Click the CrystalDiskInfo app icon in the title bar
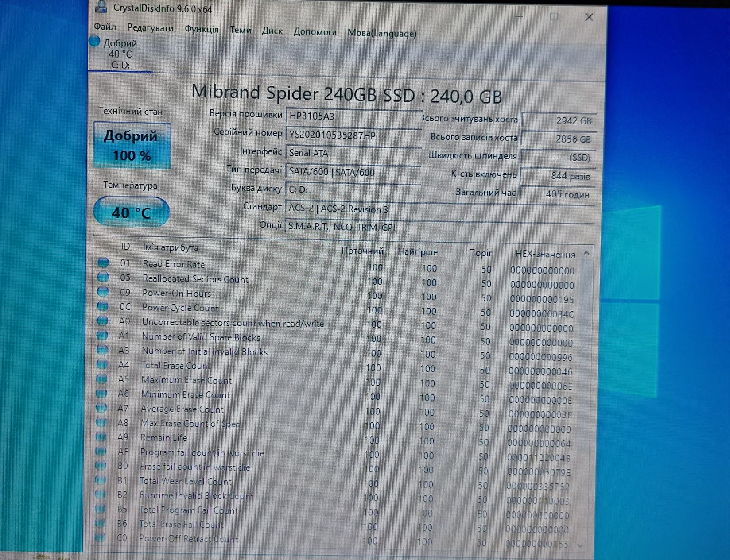This screenshot has height=560, width=730. (x=101, y=6)
